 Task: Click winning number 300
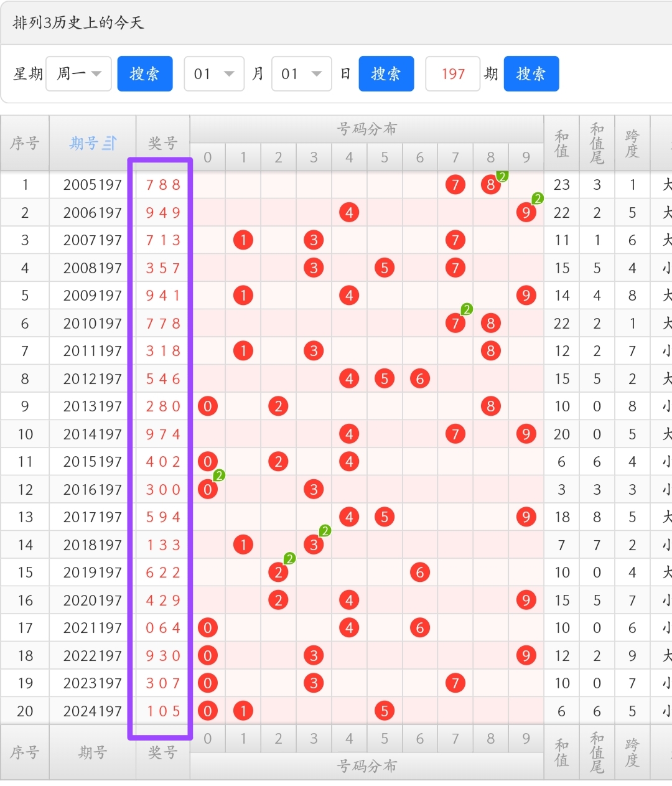pos(163,490)
